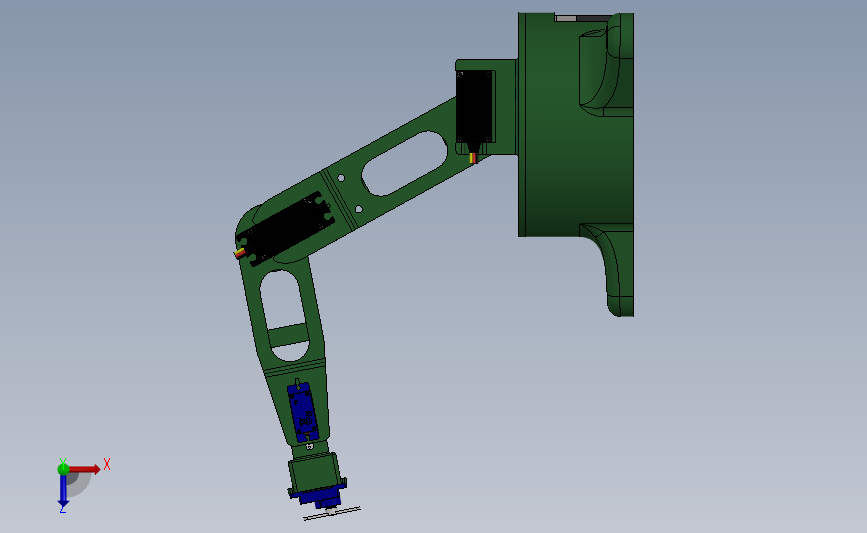Screen dimensions: 867x533
Task: Click the blue Z axis arrow of triad
Action: pos(63,491)
